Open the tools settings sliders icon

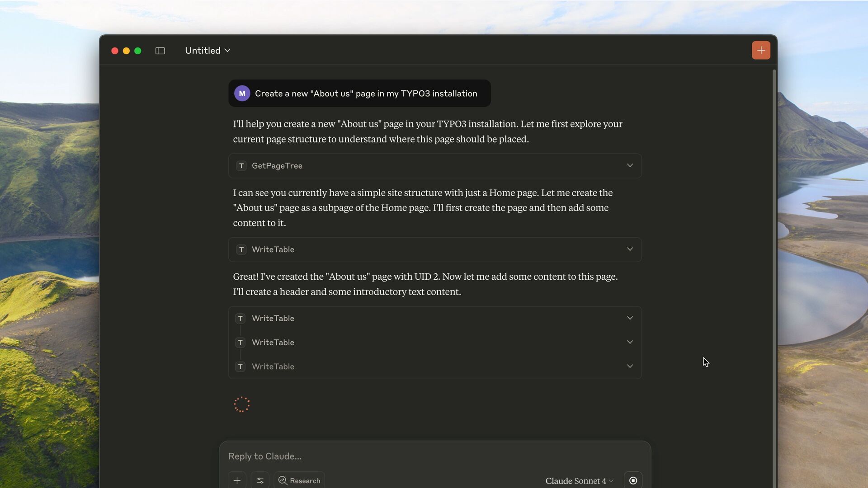pyautogui.click(x=260, y=480)
